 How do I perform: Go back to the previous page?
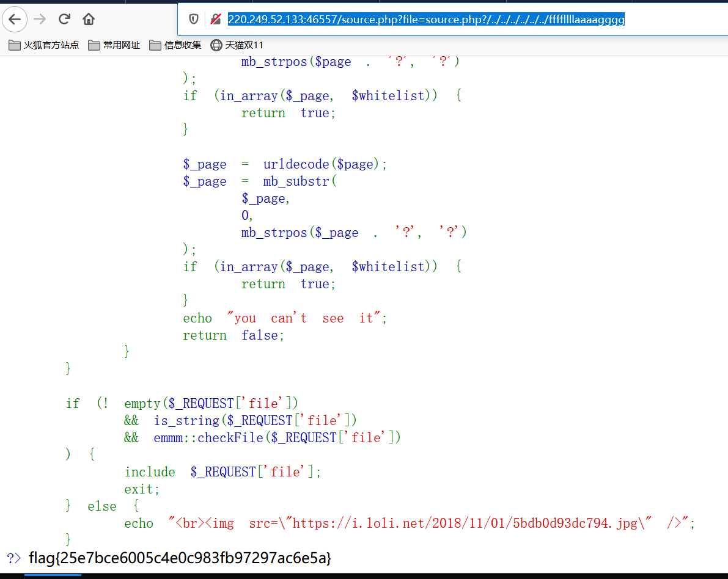click(x=15, y=20)
